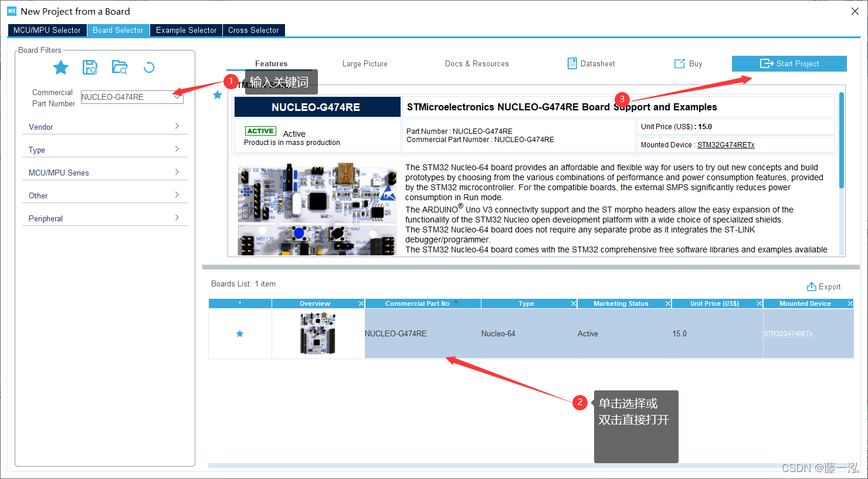
Task: Toggle favorite star in NUCLEO-G474RE row
Action: click(x=240, y=333)
